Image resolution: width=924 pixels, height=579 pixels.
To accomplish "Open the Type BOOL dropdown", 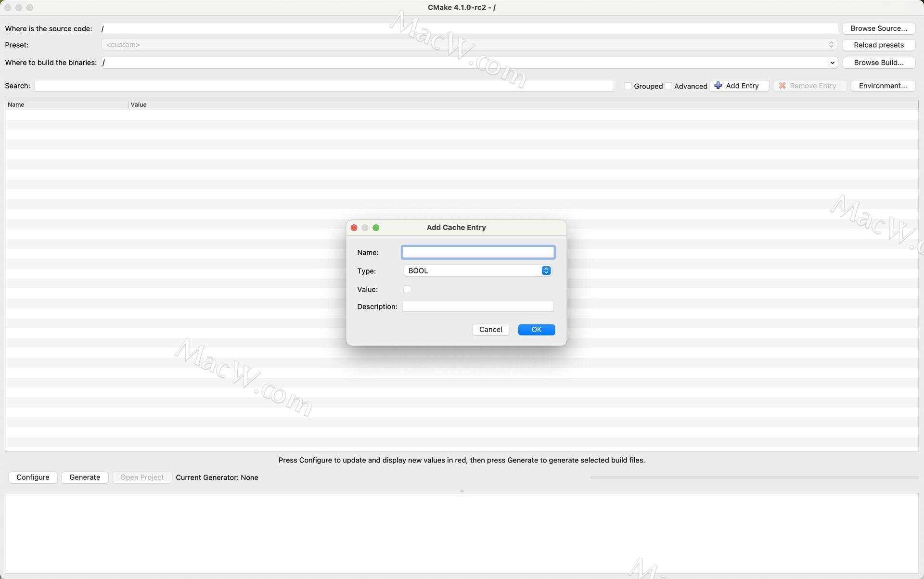I will coord(477,270).
